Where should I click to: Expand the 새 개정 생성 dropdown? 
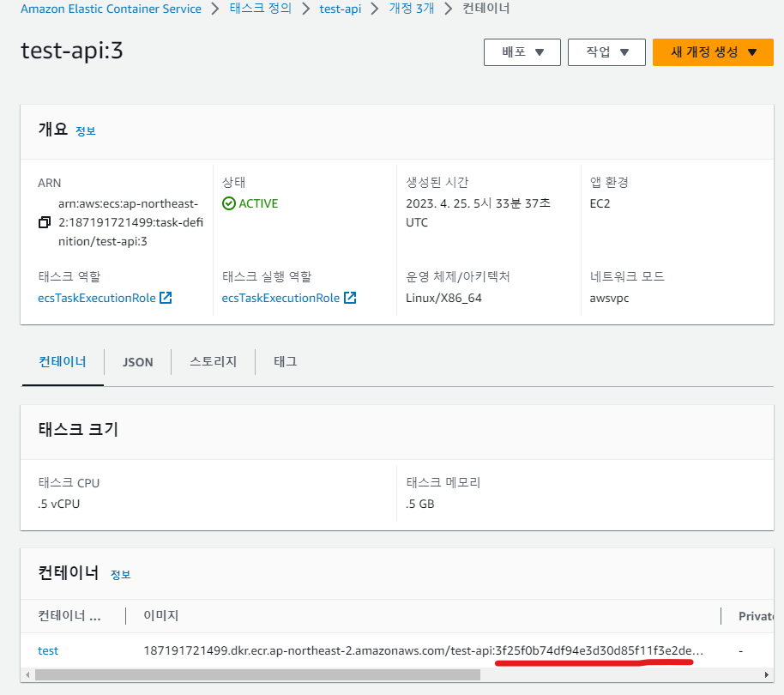click(x=713, y=52)
